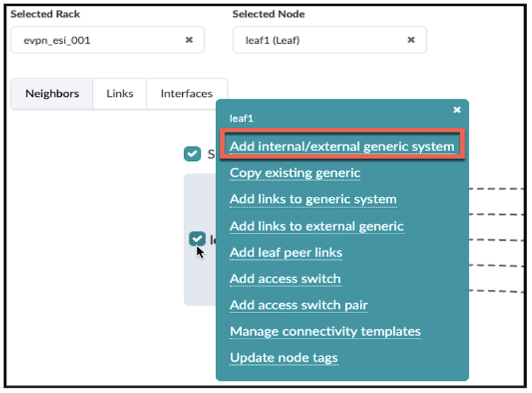The image size is (532, 393).
Task: Close the leaf1 popup menu
Action: [x=457, y=110]
